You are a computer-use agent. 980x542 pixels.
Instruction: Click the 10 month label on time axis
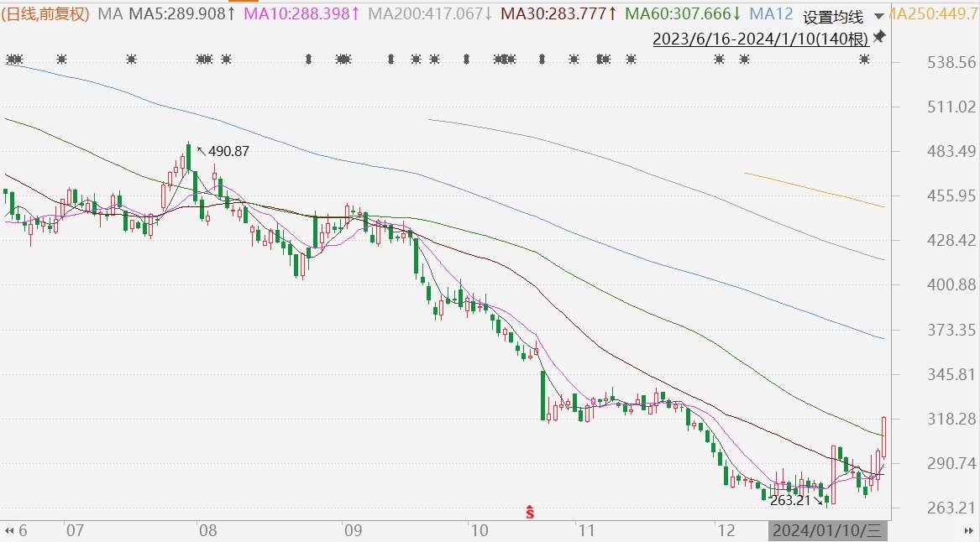480,531
